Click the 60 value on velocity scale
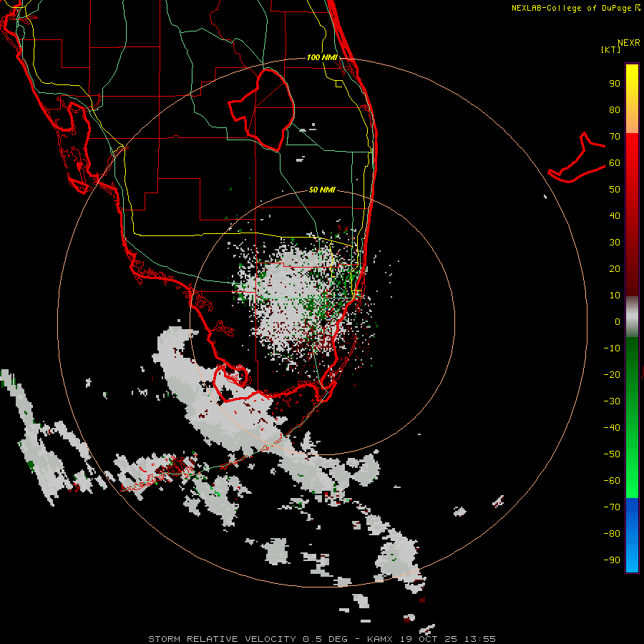The height and width of the screenshot is (644, 644). point(615,163)
